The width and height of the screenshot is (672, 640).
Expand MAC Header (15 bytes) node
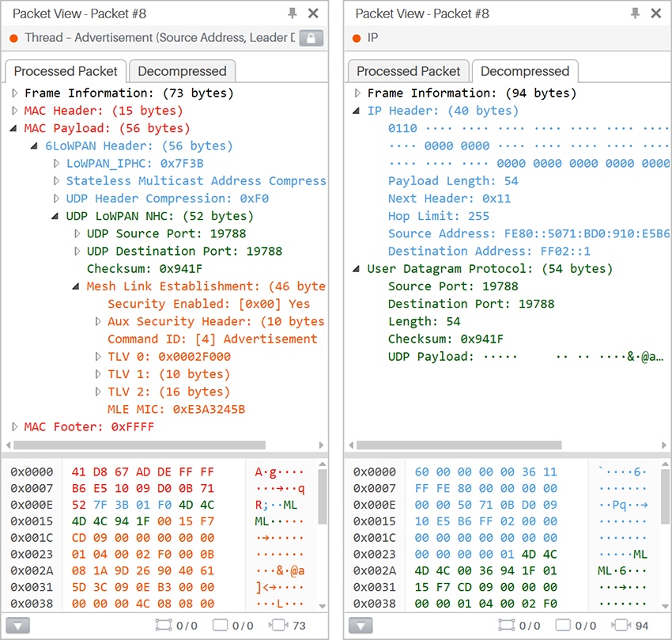14,111
